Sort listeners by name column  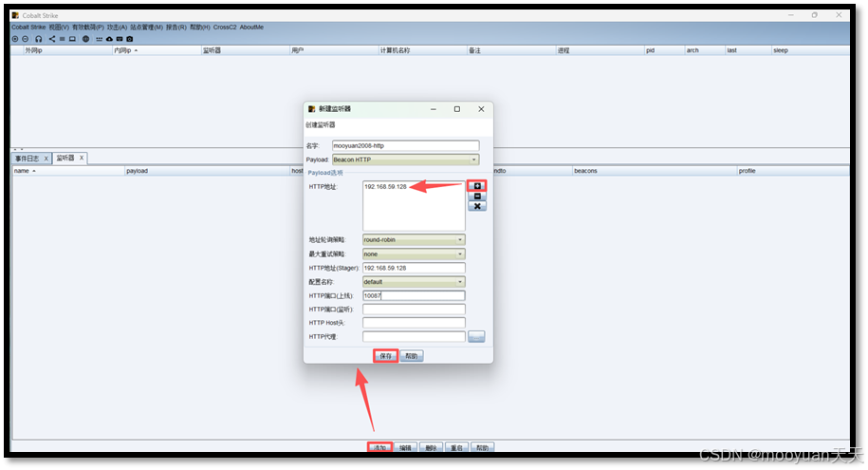pos(68,171)
